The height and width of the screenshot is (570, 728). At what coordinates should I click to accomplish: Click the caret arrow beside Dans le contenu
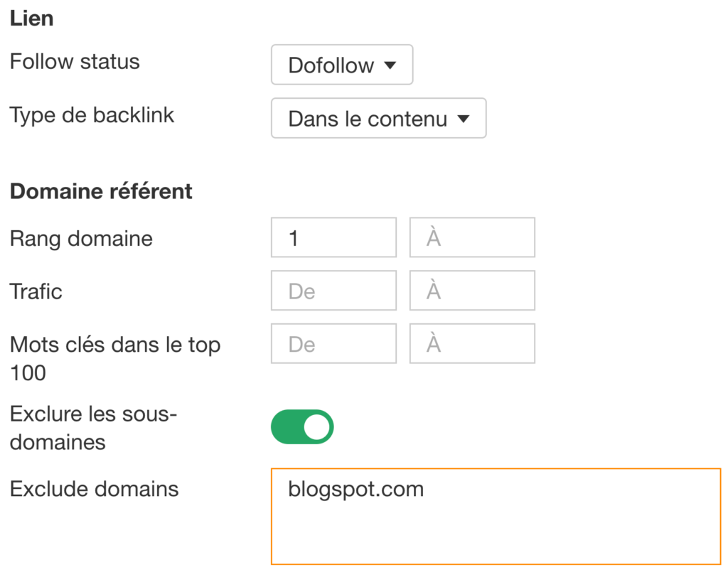click(x=464, y=119)
